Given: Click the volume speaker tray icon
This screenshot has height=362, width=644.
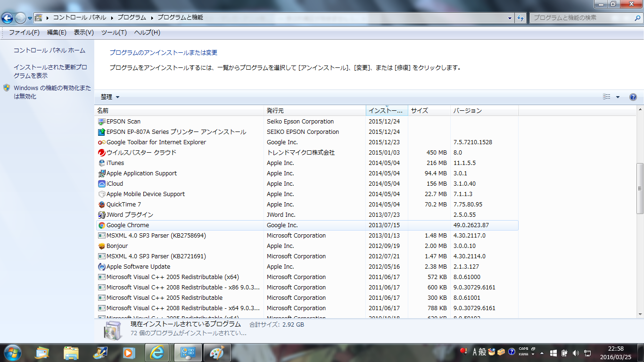Looking at the screenshot, I should click(x=576, y=353).
